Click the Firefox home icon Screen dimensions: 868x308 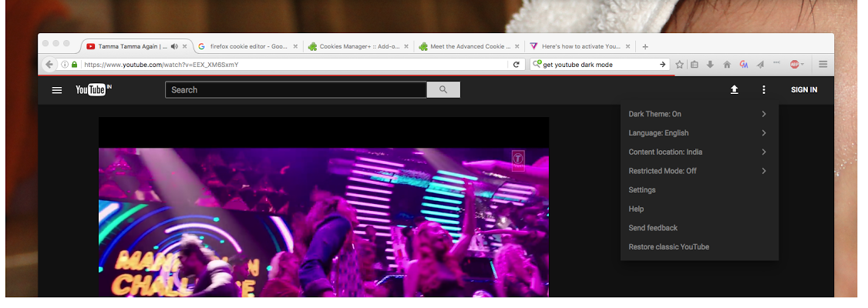tap(727, 65)
